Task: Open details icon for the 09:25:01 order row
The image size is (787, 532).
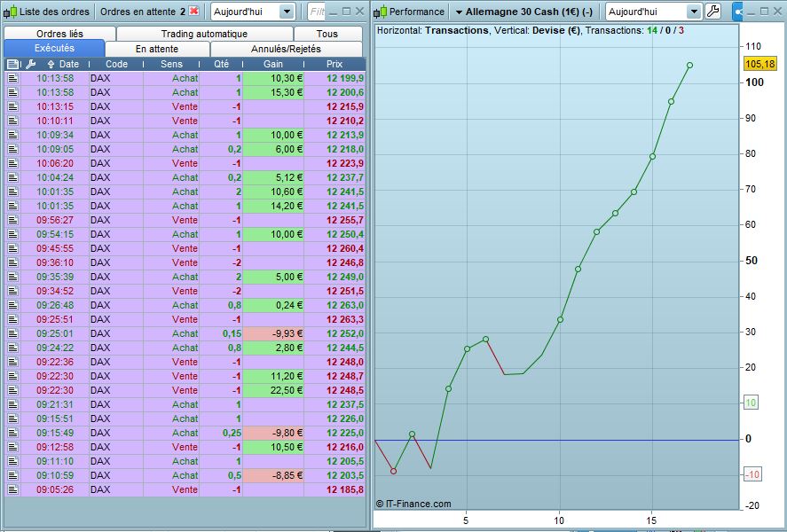Action: pyautogui.click(x=12, y=333)
